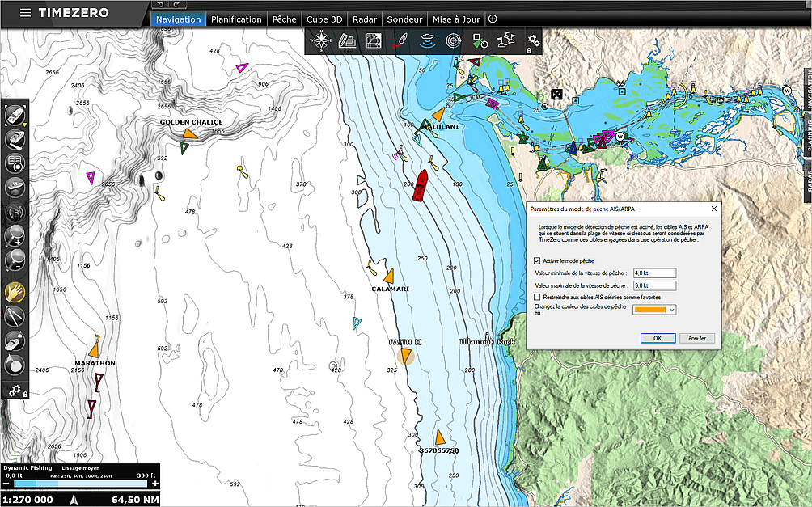The height and width of the screenshot is (507, 812).
Task: Open the TIMEZERO hamburger menu
Action: [25, 13]
